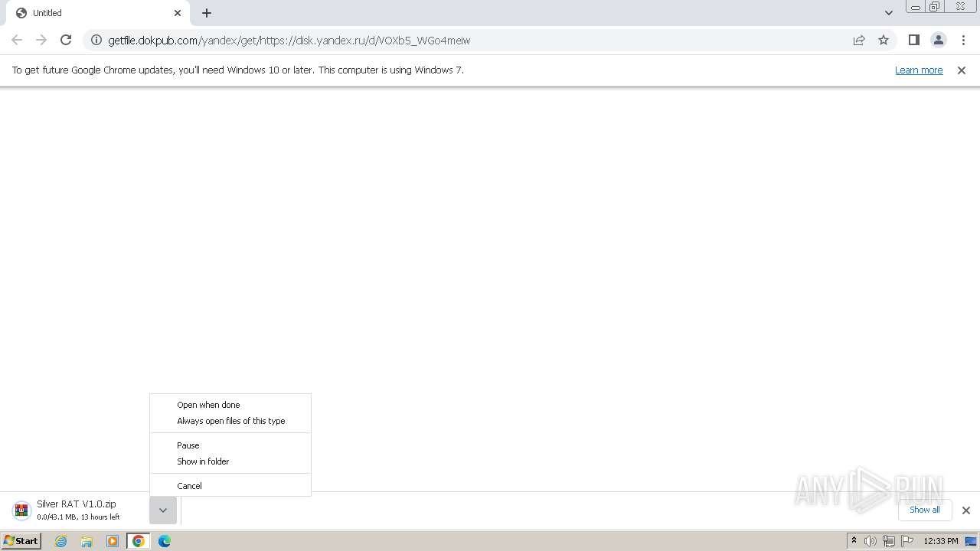Cancel the download from the menu

click(230, 486)
